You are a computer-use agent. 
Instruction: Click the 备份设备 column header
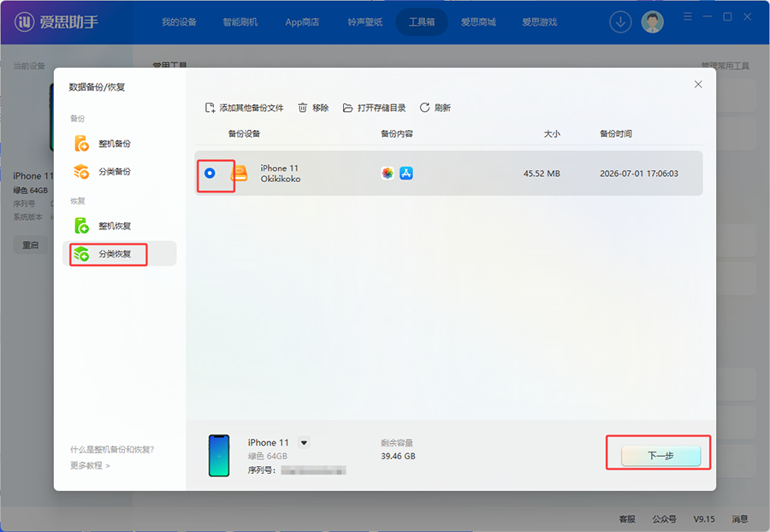tap(244, 133)
